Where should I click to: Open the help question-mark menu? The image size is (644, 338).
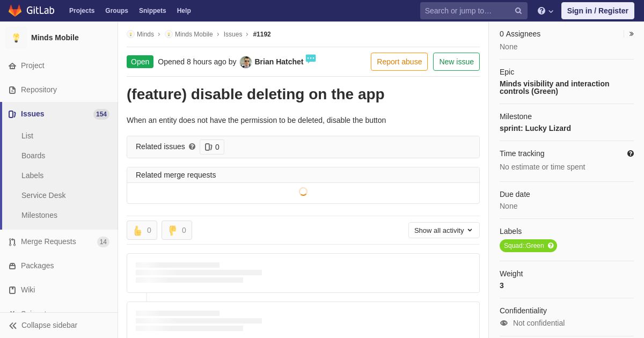(x=545, y=11)
